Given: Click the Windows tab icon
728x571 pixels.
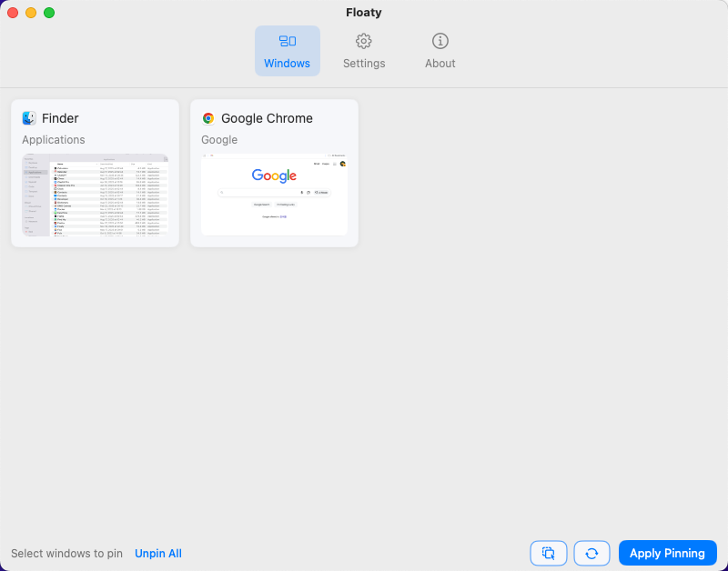Looking at the screenshot, I should point(288,42).
